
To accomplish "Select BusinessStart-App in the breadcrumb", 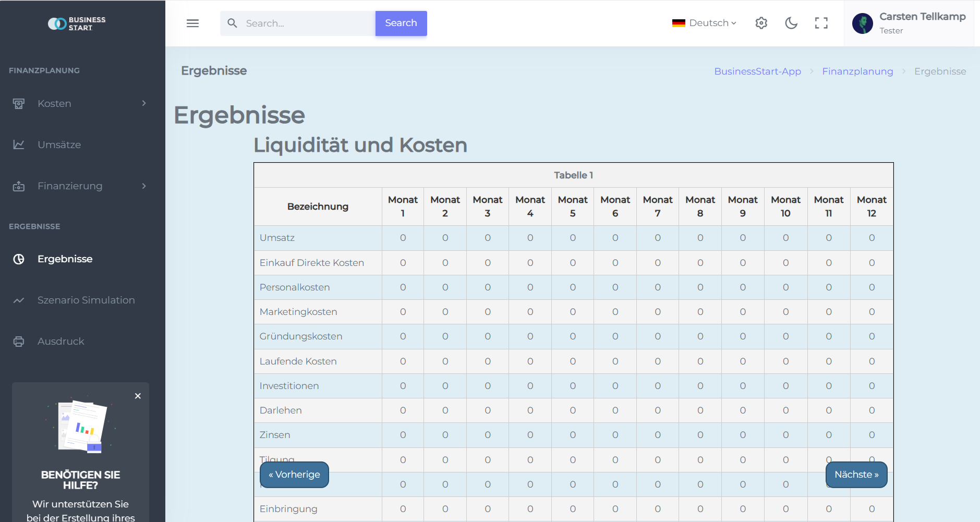I will [758, 71].
